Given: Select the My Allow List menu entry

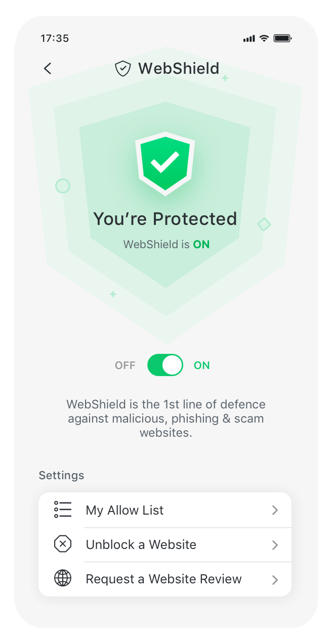Looking at the screenshot, I should click(x=124, y=510).
